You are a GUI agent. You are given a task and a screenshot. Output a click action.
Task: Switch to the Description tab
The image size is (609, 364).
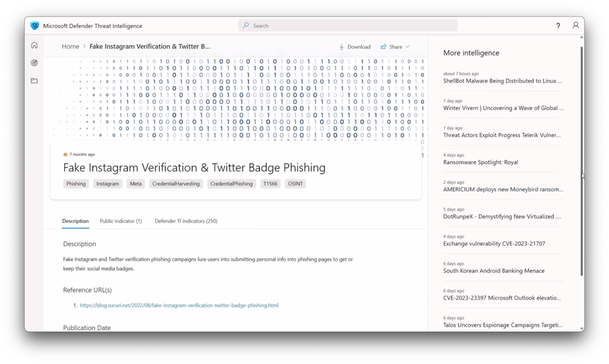tap(76, 221)
